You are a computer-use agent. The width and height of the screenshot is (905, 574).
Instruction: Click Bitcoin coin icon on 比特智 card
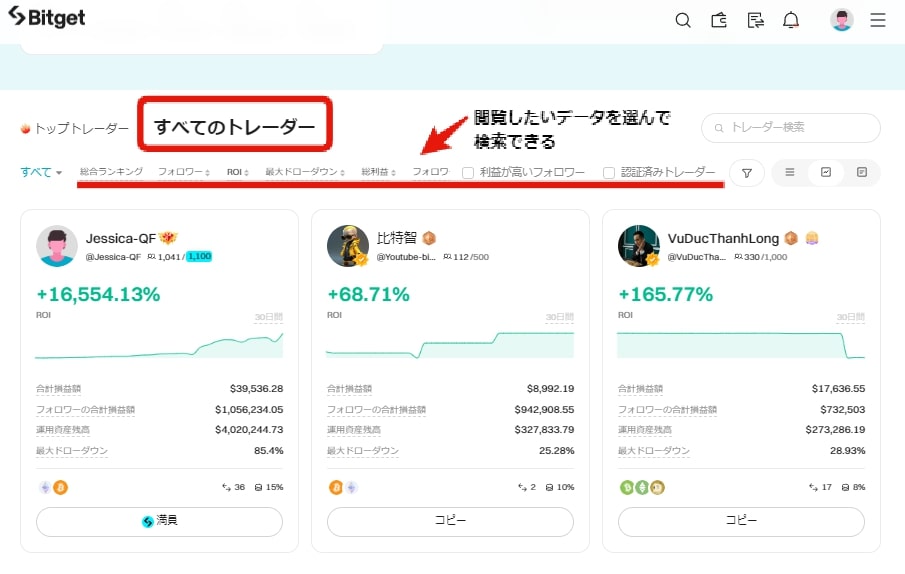[x=336, y=487]
